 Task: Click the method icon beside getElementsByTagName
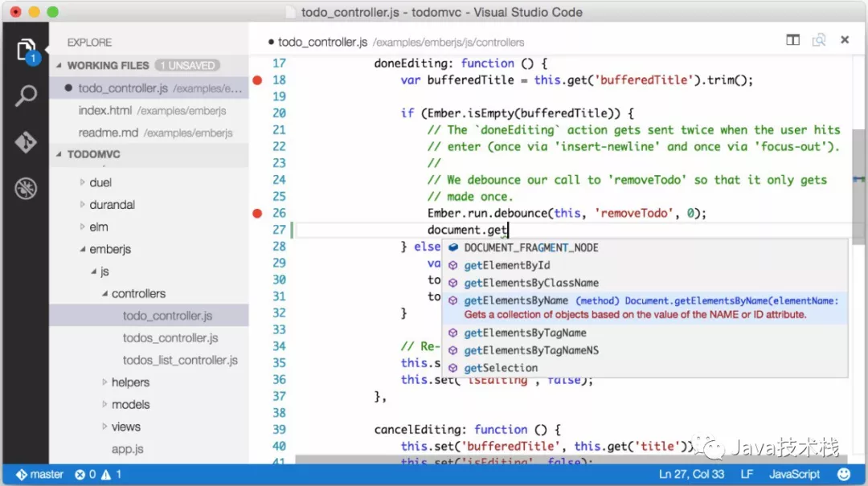452,333
